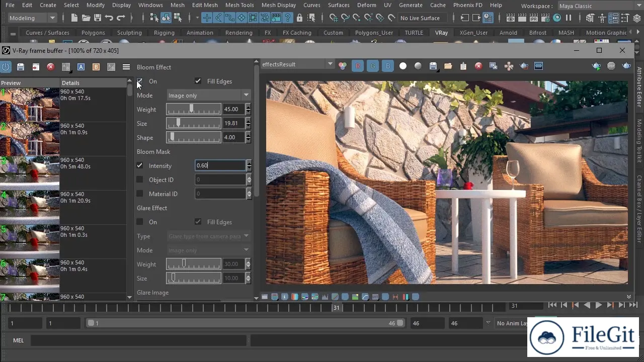Viewport: 644px width, 362px height.
Task: Click the Bloom Size spinner arrows
Action: (249, 123)
